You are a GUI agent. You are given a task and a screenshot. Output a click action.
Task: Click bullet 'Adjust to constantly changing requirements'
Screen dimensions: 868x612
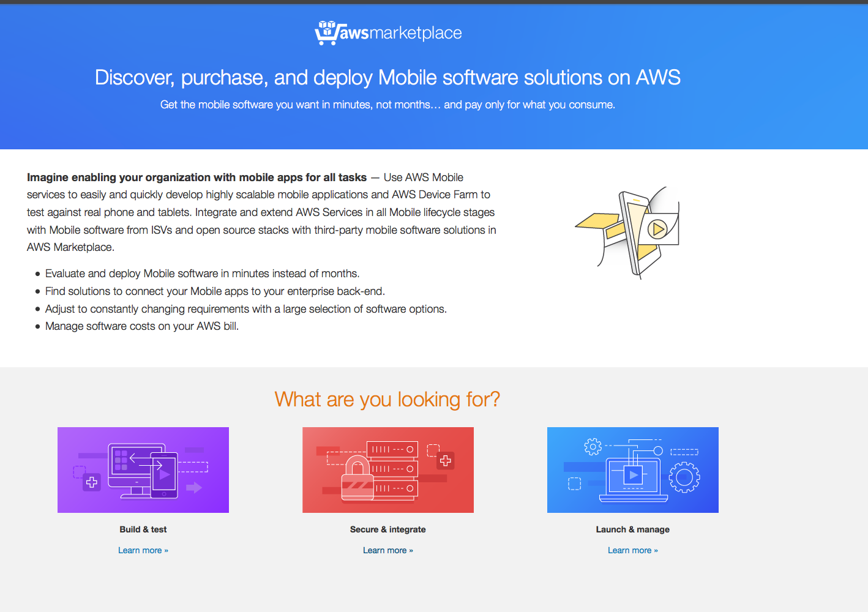[x=246, y=309]
